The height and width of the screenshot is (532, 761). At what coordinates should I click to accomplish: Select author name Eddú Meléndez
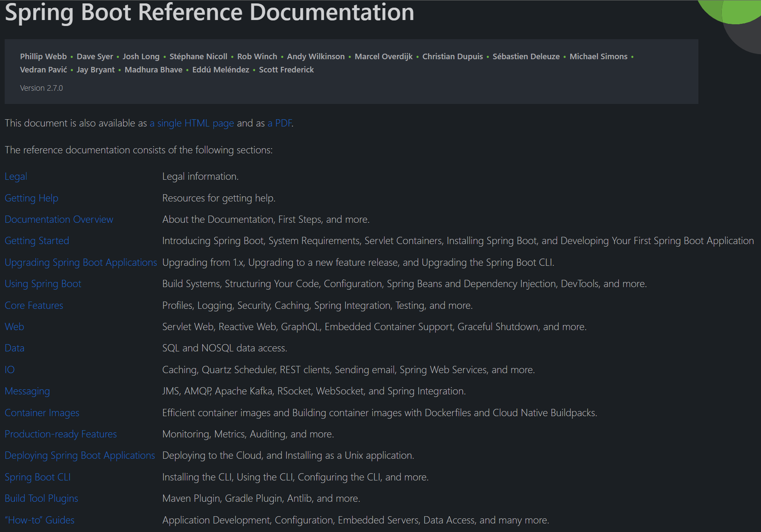221,70
